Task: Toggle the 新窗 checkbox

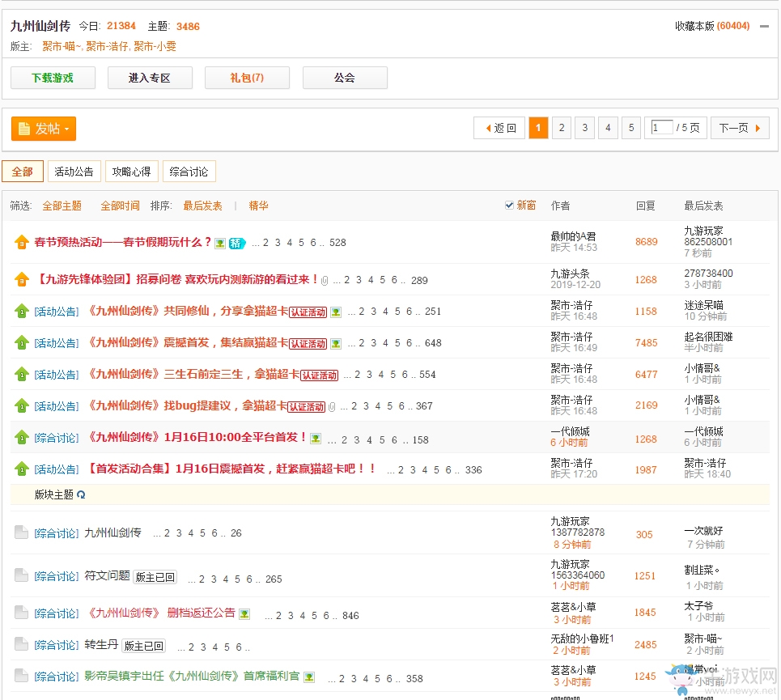Action: click(x=509, y=205)
